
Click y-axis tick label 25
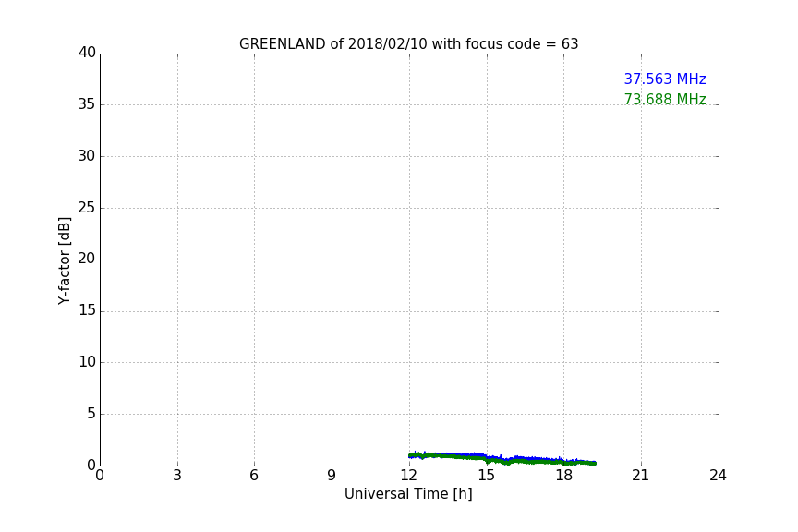pyautogui.click(x=87, y=207)
